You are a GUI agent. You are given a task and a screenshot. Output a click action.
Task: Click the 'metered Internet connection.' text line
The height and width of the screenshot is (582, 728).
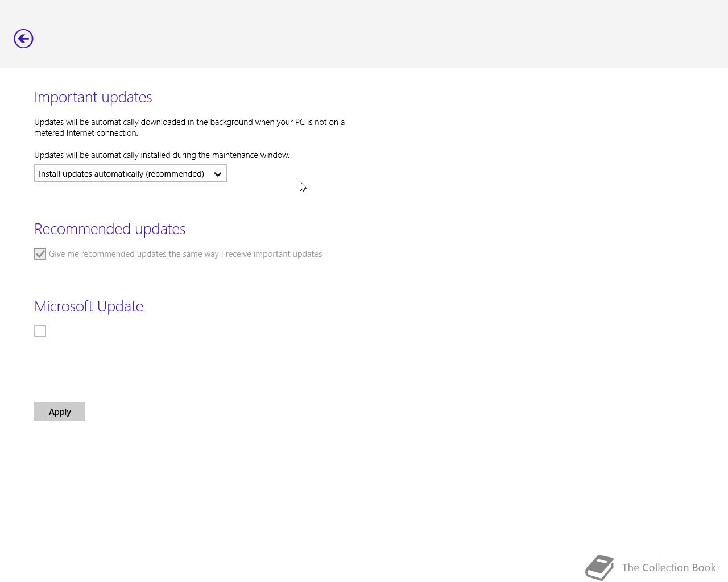click(86, 133)
